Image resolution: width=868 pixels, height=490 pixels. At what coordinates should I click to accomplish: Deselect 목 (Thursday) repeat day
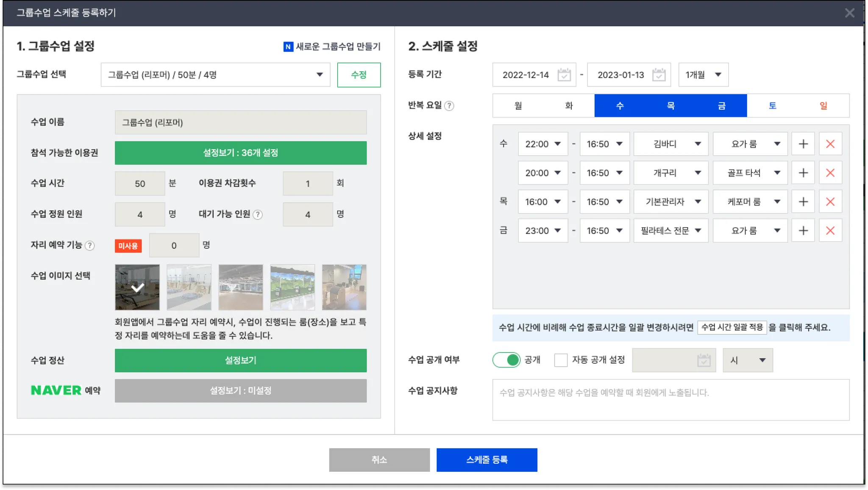(670, 106)
